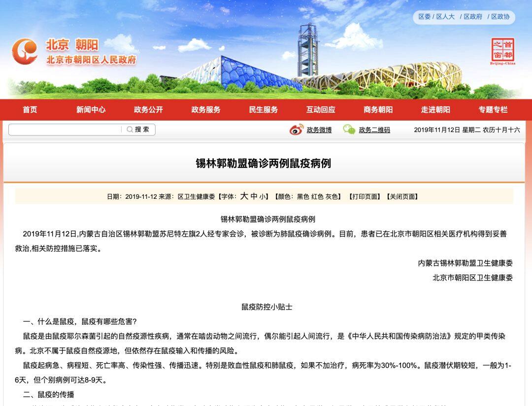Open the 区政府 top link
The image size is (532, 406).
[473, 17]
